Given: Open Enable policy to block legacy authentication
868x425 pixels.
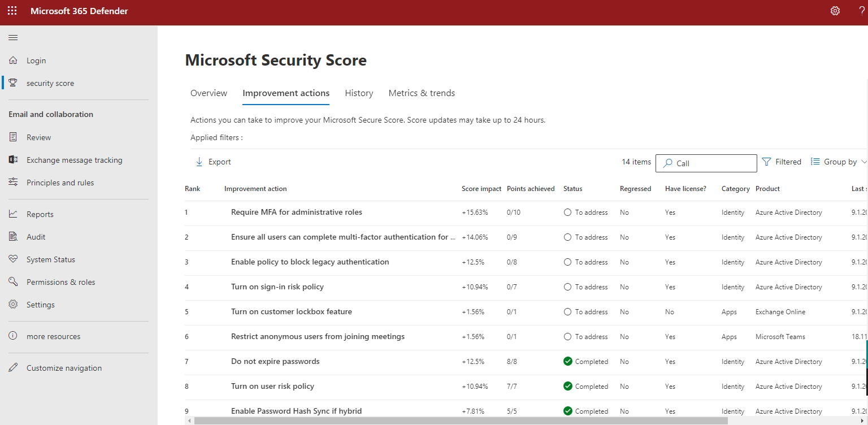Looking at the screenshot, I should pyautogui.click(x=310, y=262).
